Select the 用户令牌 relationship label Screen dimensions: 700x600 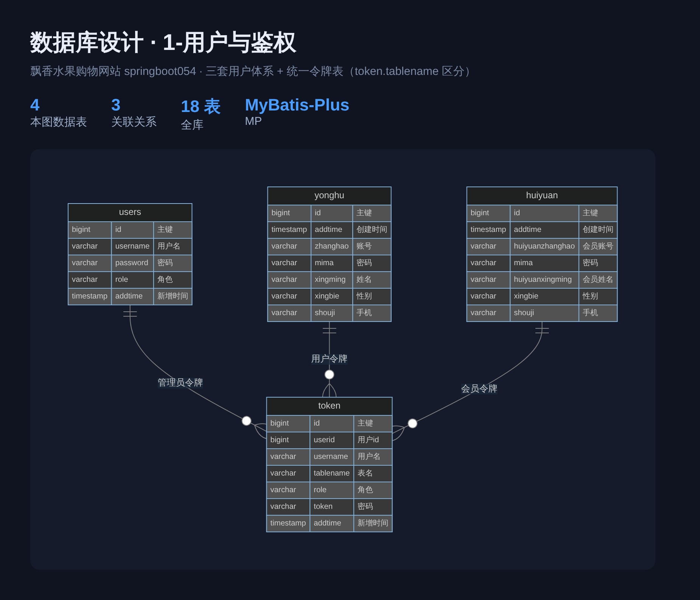pyautogui.click(x=329, y=359)
